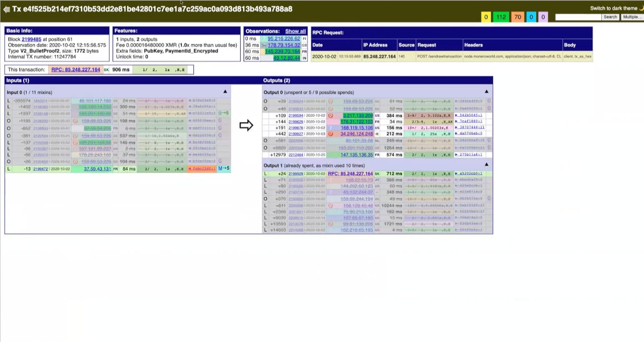Viewport: 644px width, 342px height.
Task: Collapse Input 0 with its triangle
Action: click(225, 91)
